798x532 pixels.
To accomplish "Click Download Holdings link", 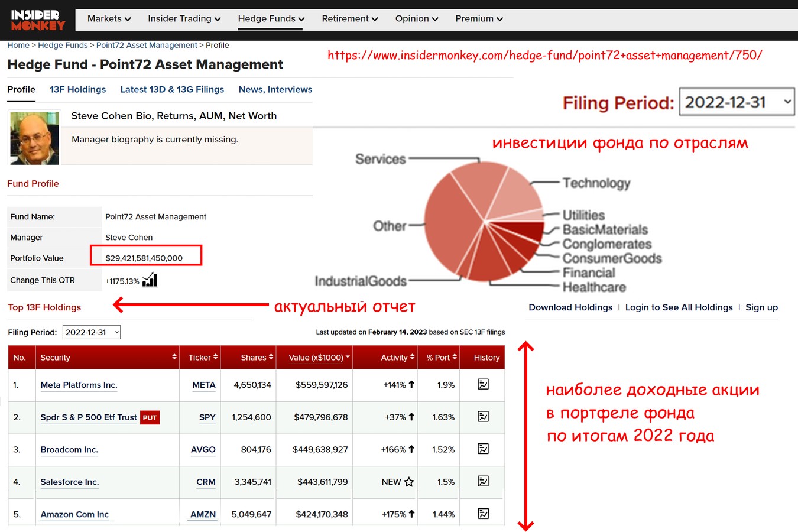I will coord(570,307).
